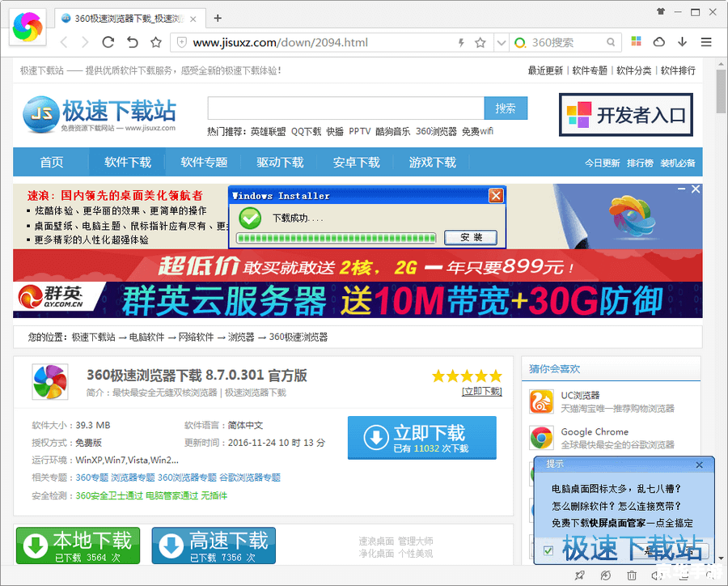Viewport: 728px width, 586px height.
Task: Click the 装机必备 link
Action: tap(678, 163)
